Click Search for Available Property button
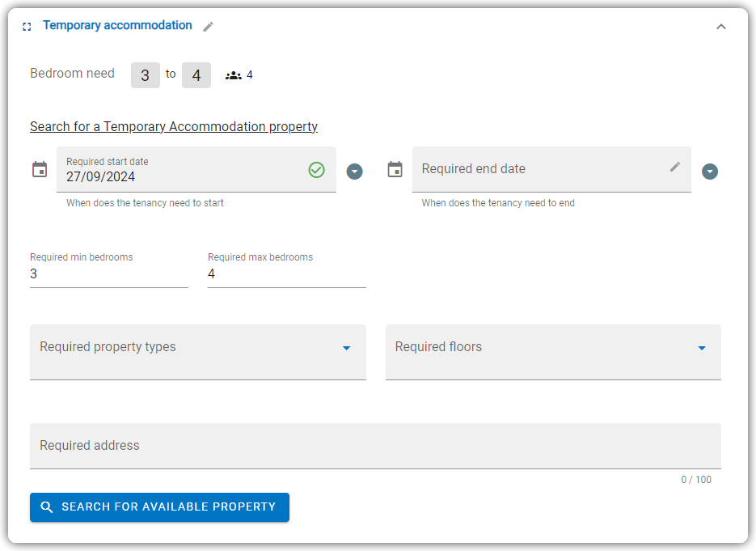The image size is (756, 551). (159, 507)
